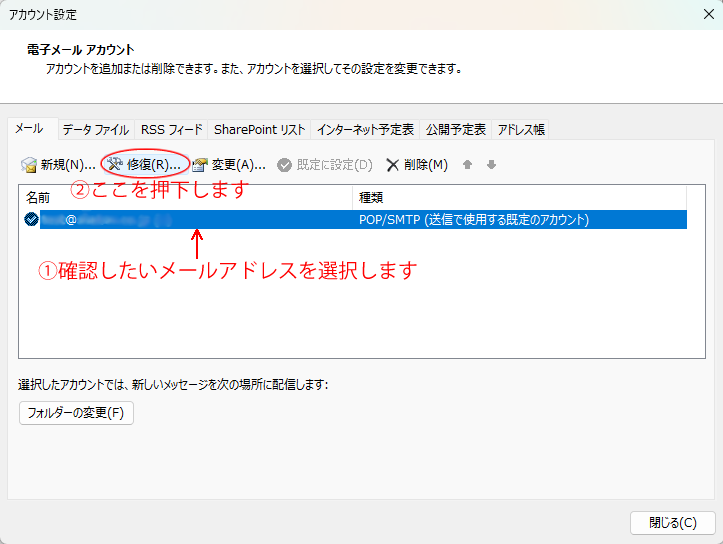The height and width of the screenshot is (544, 723).
Task: Go to the インターネット予定表 tab
Action: (365, 130)
